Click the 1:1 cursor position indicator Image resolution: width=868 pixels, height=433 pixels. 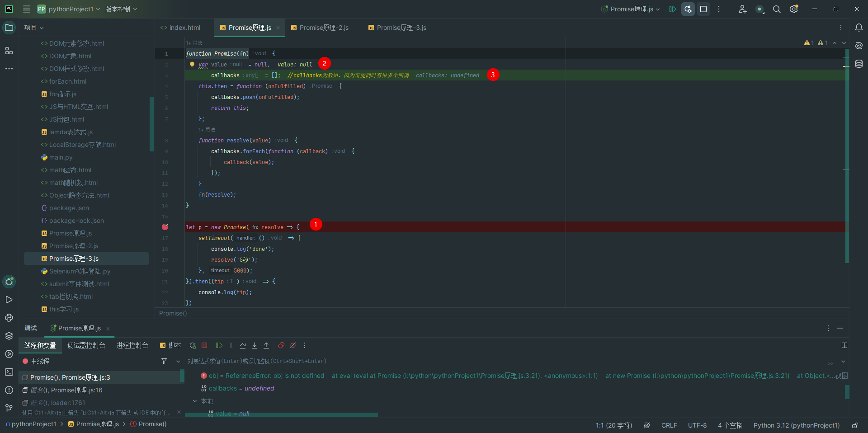[614, 425]
